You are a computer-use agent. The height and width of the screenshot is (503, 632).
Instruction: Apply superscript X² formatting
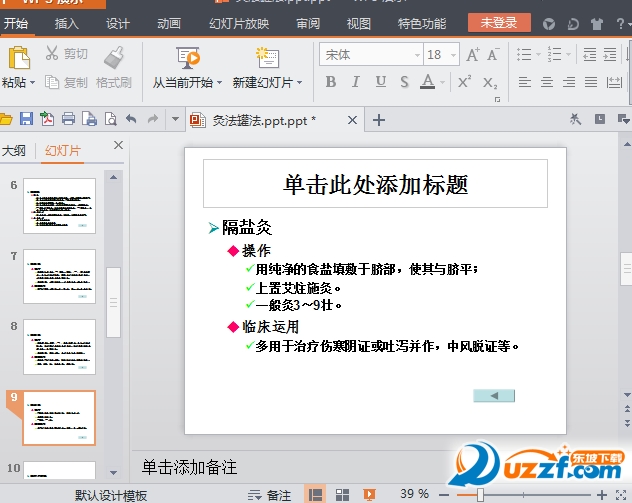click(x=464, y=82)
